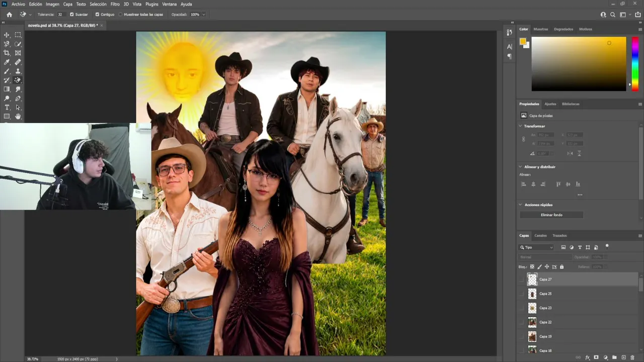Create a new layer with plus icon
This screenshot has height=362, width=644.
[x=623, y=357]
